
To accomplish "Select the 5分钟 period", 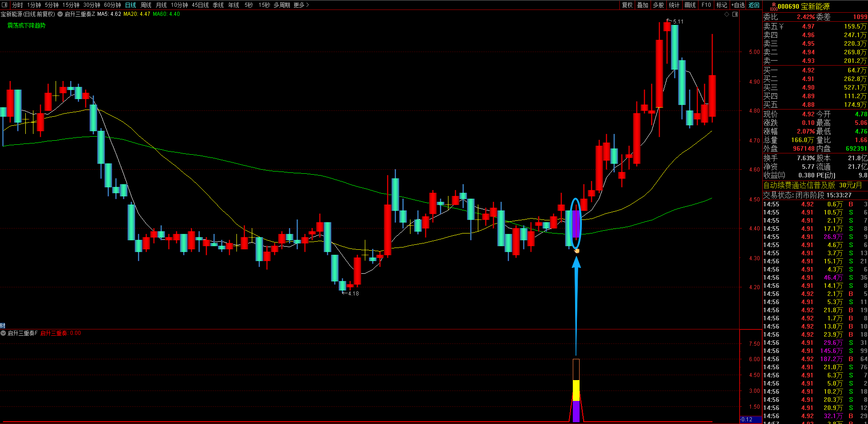I will click(52, 5).
